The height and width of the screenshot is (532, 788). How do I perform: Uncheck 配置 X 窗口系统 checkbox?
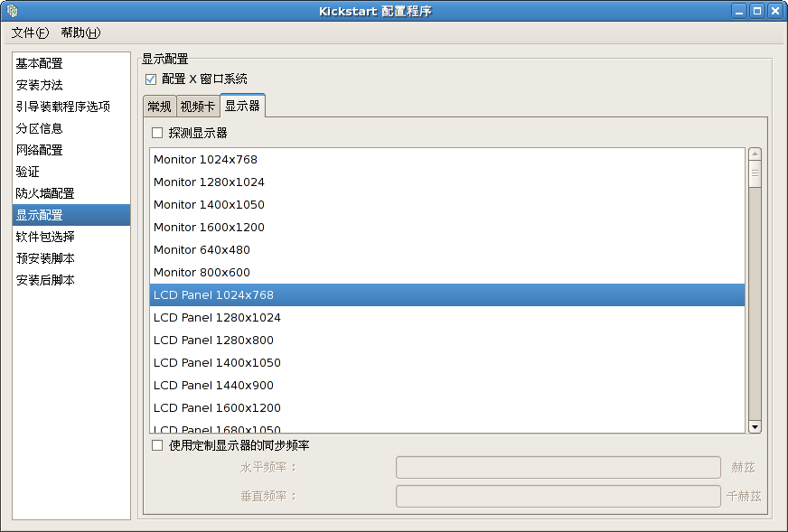click(x=151, y=79)
